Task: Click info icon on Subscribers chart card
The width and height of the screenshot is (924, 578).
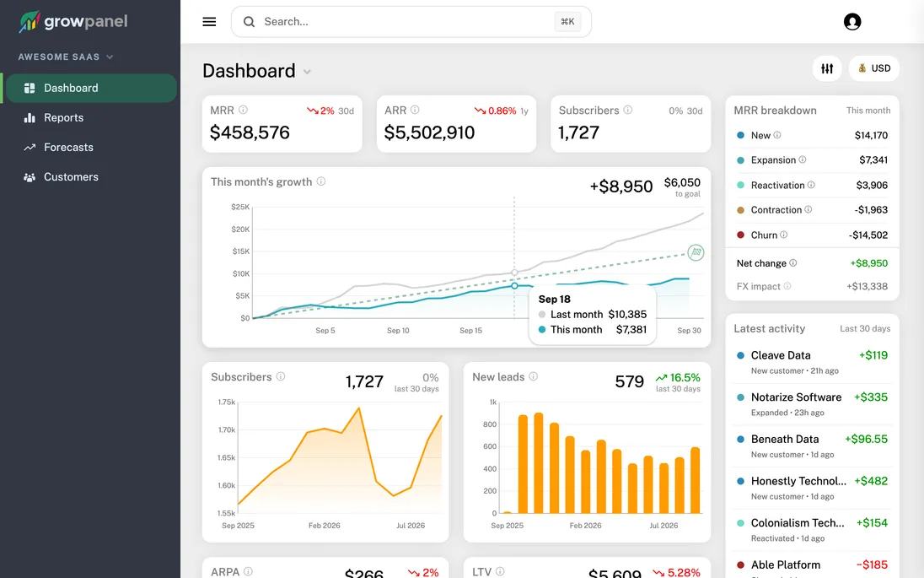Action: (x=281, y=376)
